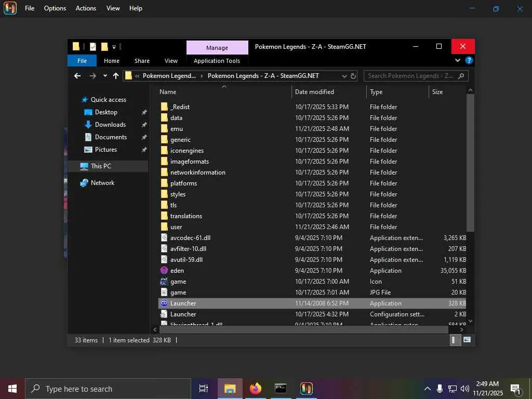Open the emu folder icon

click(164, 129)
